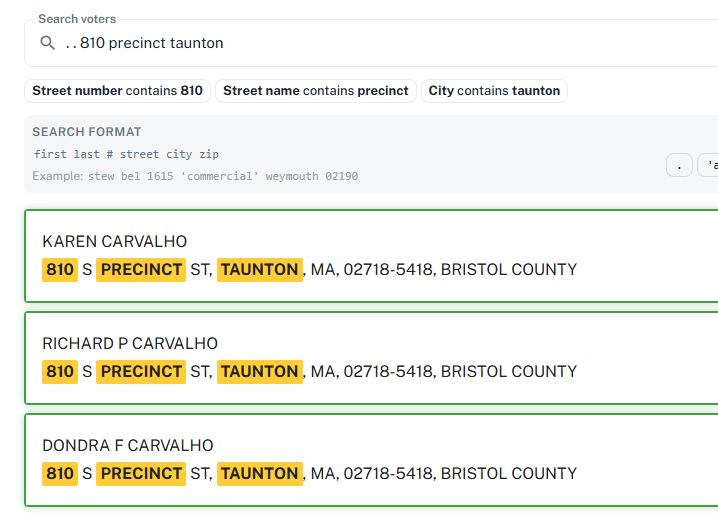Viewport: 718px width, 514px height.
Task: Click the "City contains taunton" chip
Action: pos(494,91)
